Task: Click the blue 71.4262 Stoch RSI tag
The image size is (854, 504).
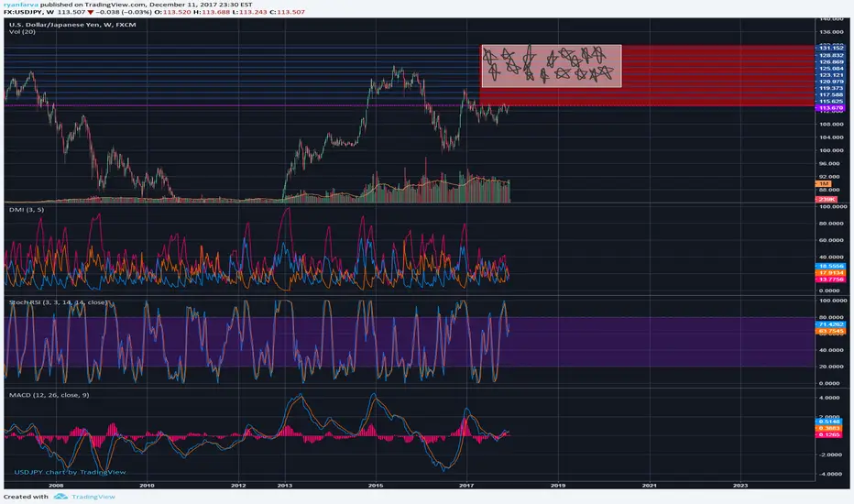Action: tap(830, 324)
